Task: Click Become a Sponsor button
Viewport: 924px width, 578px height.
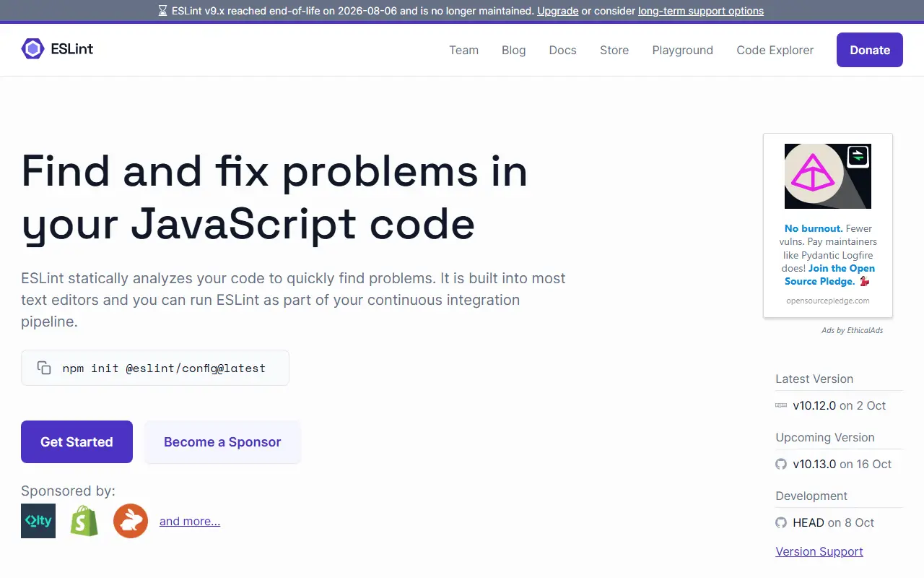Action: 222,441
